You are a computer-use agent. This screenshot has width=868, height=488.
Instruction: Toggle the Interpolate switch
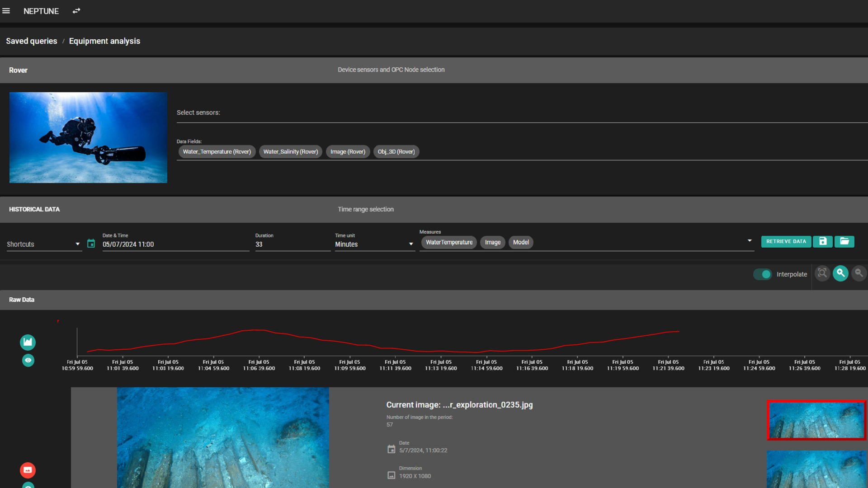(762, 274)
